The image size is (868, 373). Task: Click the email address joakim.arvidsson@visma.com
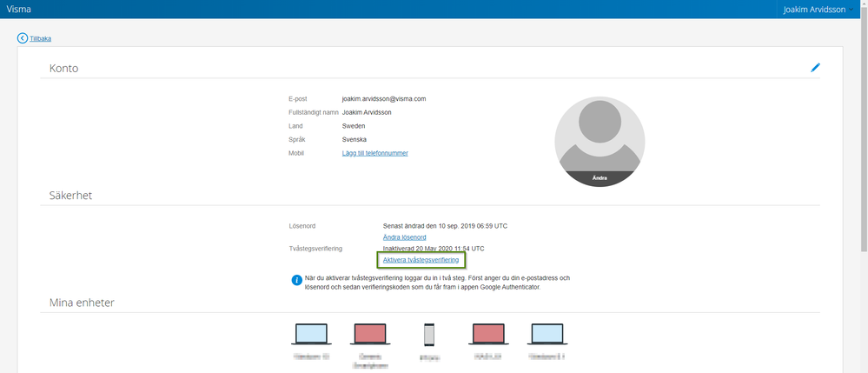[383, 99]
